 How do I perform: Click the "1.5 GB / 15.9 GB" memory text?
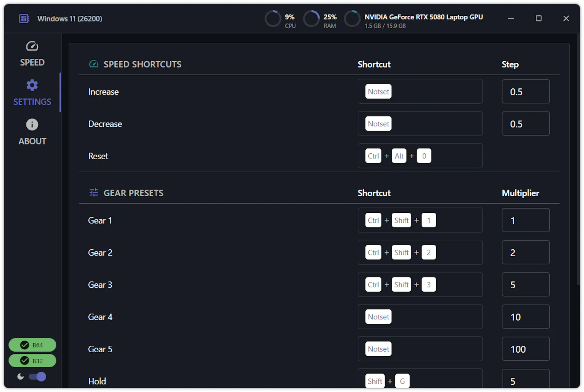(x=385, y=26)
